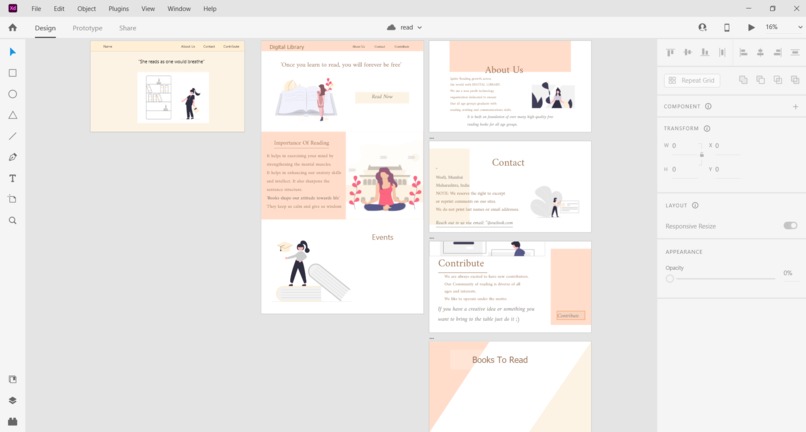The image size is (806, 432).
Task: Open the Object menu
Action: point(86,9)
